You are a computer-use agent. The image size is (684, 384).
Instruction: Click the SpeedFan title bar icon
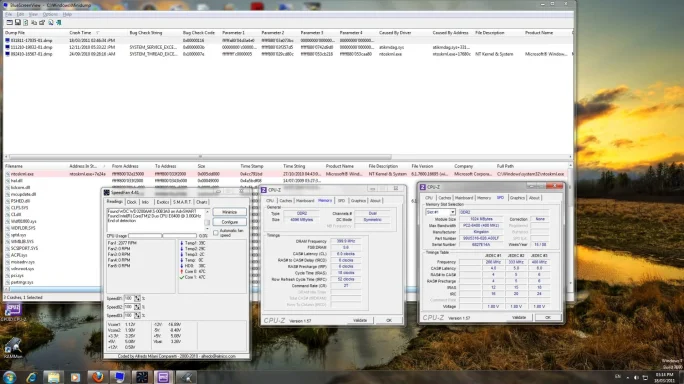pyautogui.click(x=106, y=192)
